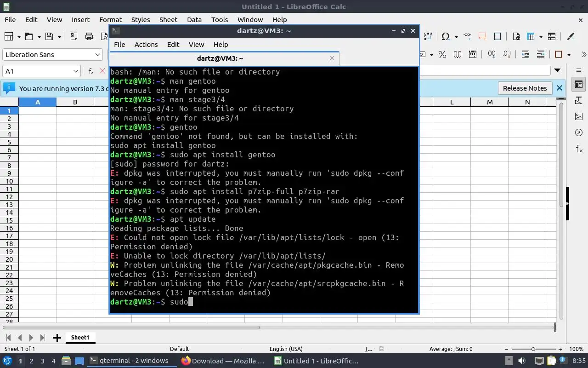588x368 pixels.
Task: Click the Decrease Indent icon
Action: (x=541, y=54)
